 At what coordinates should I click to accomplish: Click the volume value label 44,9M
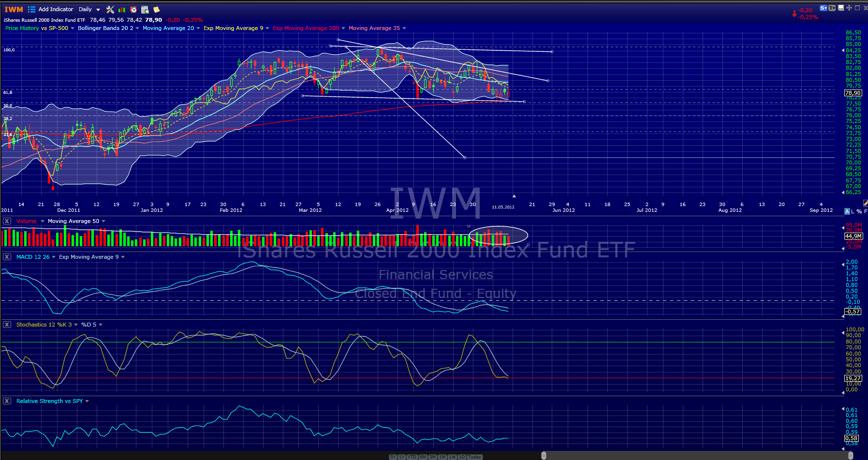point(853,236)
